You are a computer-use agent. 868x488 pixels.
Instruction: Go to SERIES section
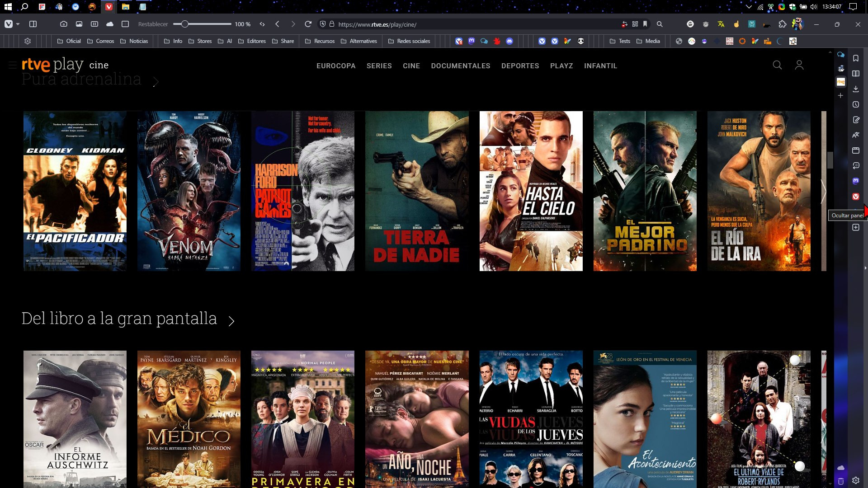click(379, 66)
